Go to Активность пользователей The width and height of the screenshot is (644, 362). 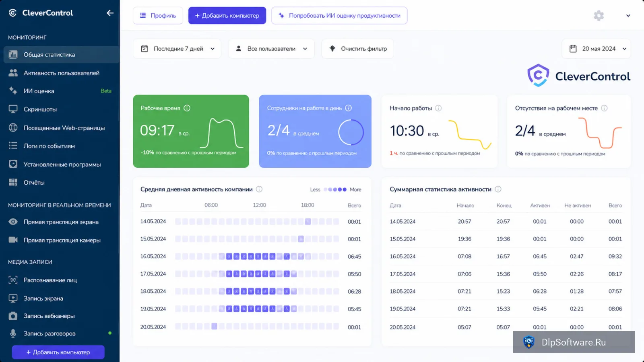(61, 73)
